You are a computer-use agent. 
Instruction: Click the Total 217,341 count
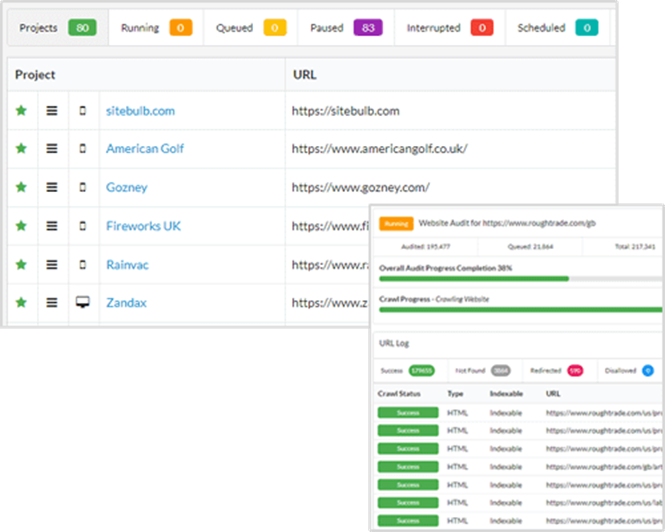click(x=635, y=246)
